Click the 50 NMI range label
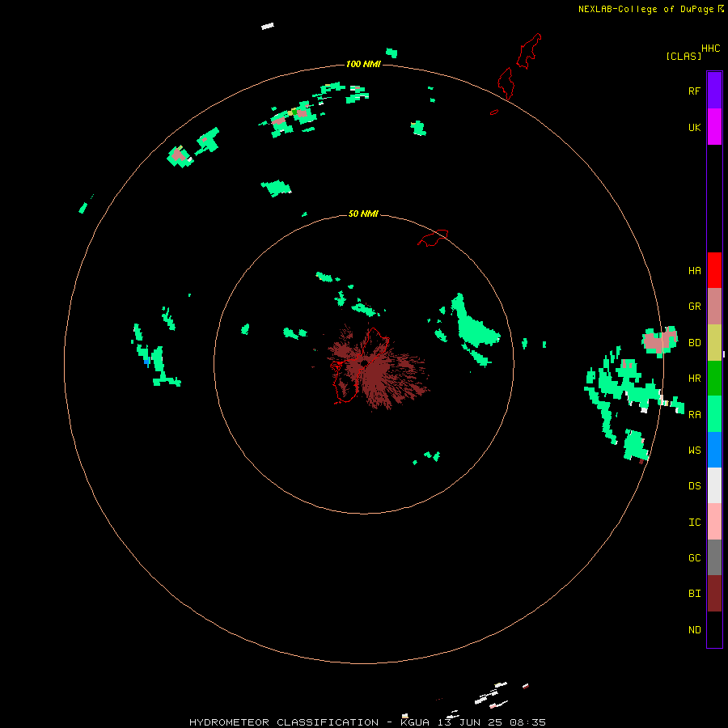728x728 pixels. [x=363, y=214]
